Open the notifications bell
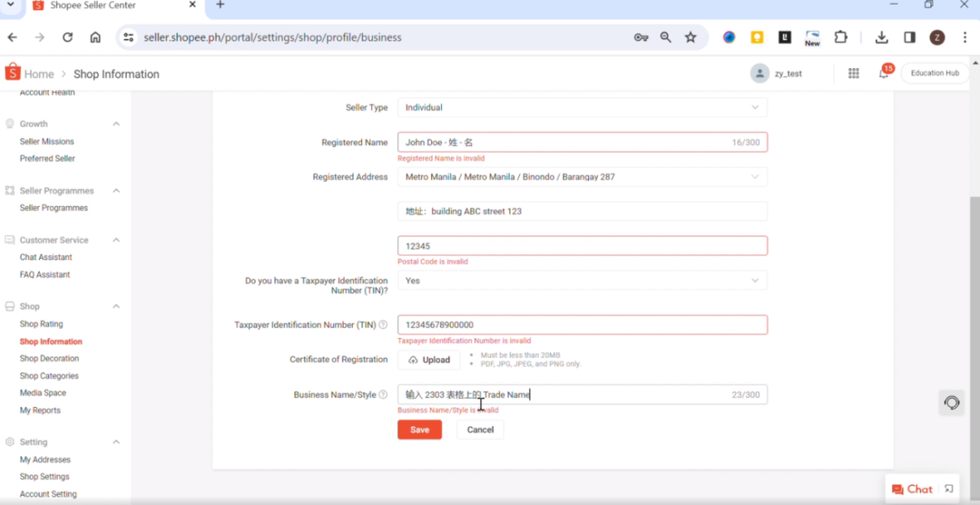Screen dimensions: 980x505 (x=883, y=74)
